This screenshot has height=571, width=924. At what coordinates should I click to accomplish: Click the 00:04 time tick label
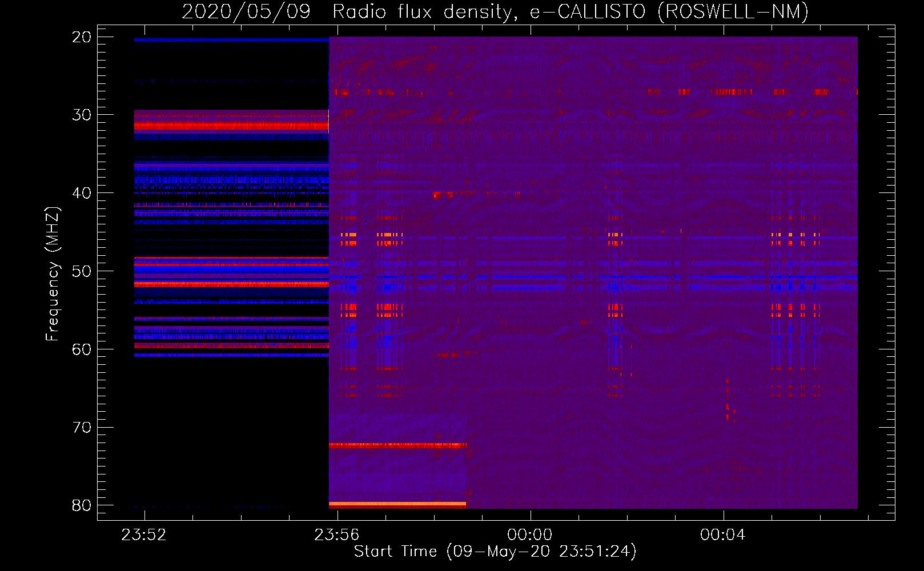coord(723,534)
